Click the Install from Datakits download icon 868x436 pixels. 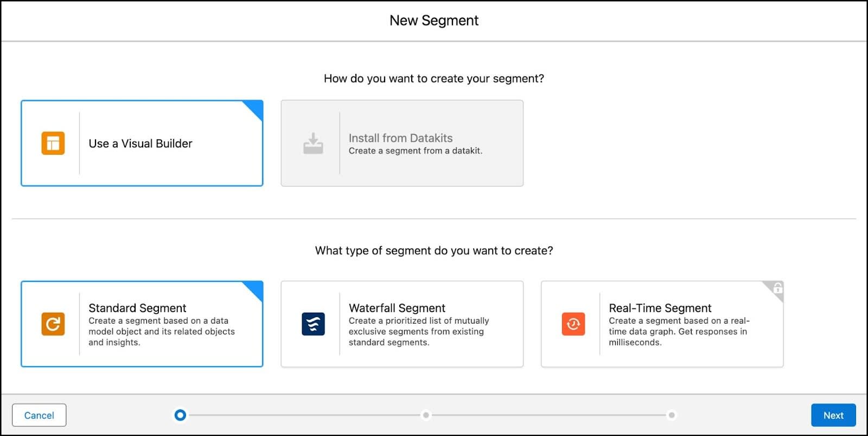(x=313, y=143)
